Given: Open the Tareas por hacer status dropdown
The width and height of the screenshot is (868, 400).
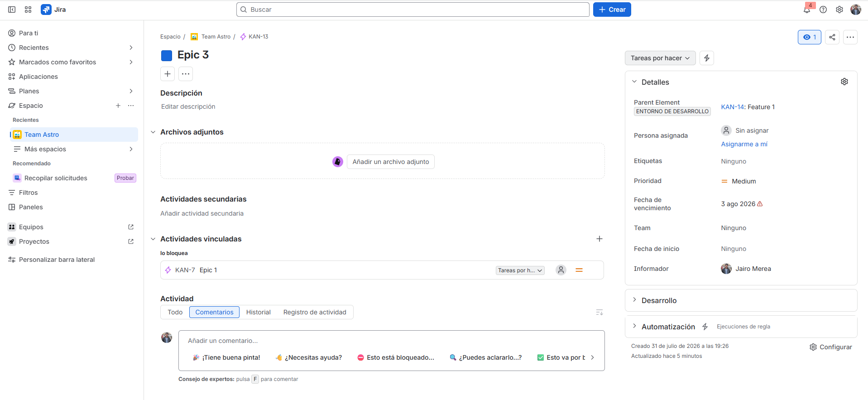Looking at the screenshot, I should pyautogui.click(x=660, y=58).
